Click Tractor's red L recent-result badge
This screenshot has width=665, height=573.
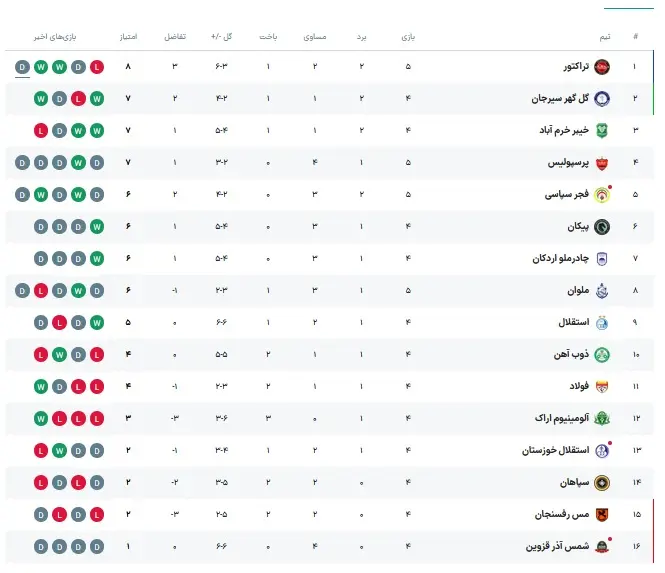tap(97, 67)
